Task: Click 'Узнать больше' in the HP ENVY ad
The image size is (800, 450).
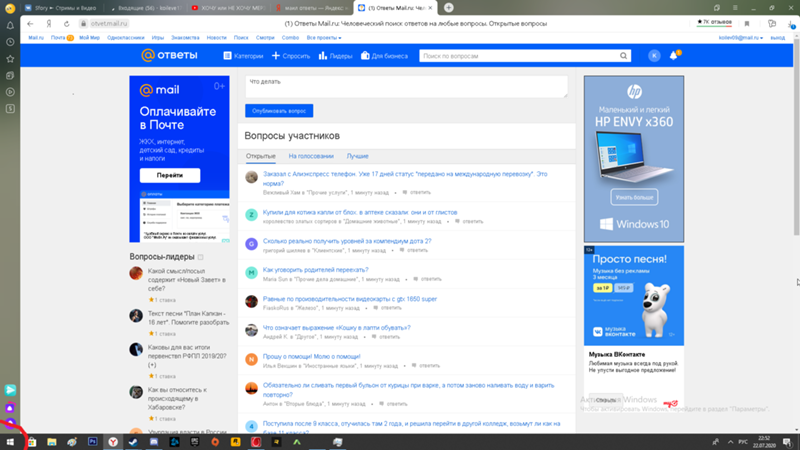Action: click(x=634, y=197)
